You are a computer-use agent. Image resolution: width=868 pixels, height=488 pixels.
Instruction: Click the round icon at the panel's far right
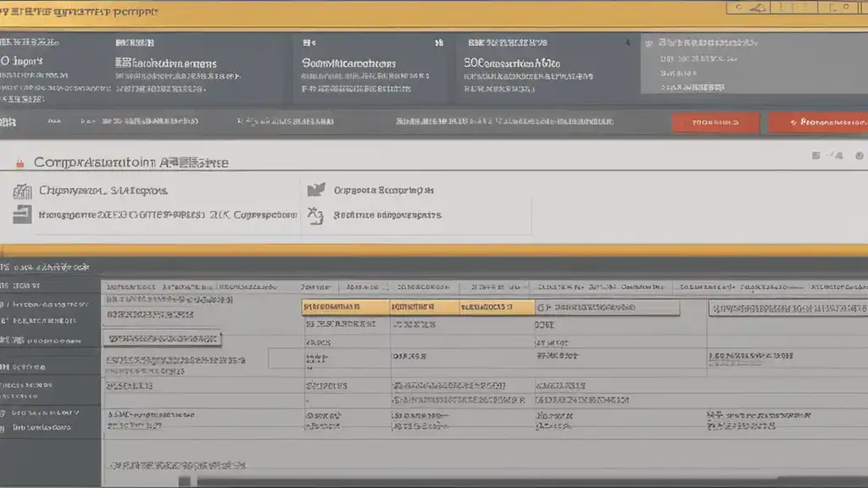(860, 156)
